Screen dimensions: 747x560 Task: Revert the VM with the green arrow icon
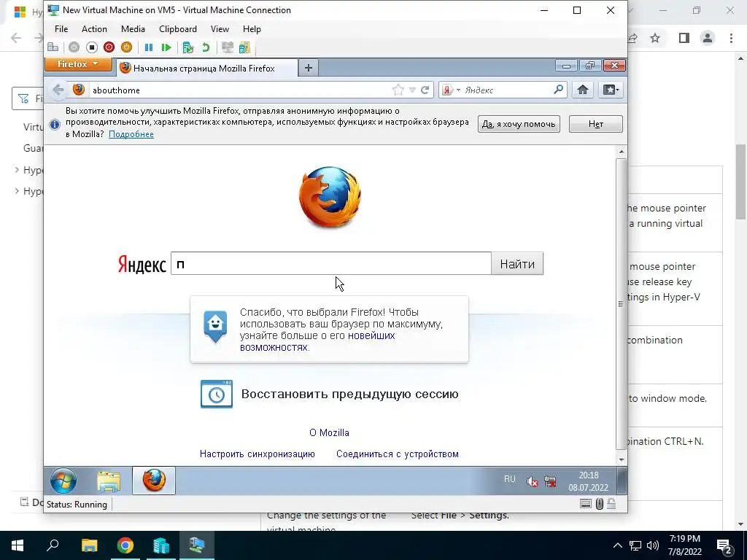(x=206, y=47)
